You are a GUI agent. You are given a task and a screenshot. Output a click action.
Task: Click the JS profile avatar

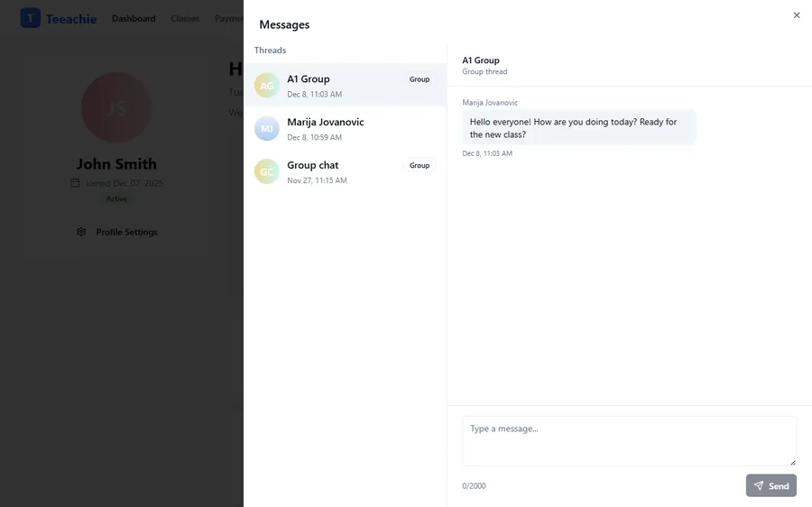pos(116,107)
